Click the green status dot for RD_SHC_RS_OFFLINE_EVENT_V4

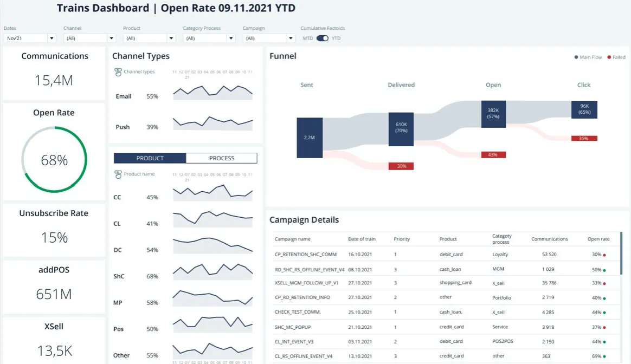(604, 270)
